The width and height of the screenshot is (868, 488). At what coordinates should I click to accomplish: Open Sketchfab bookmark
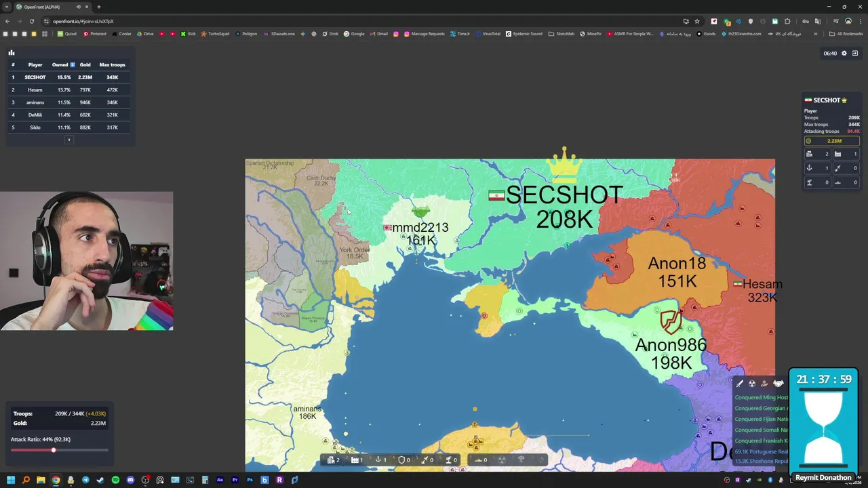(x=561, y=34)
